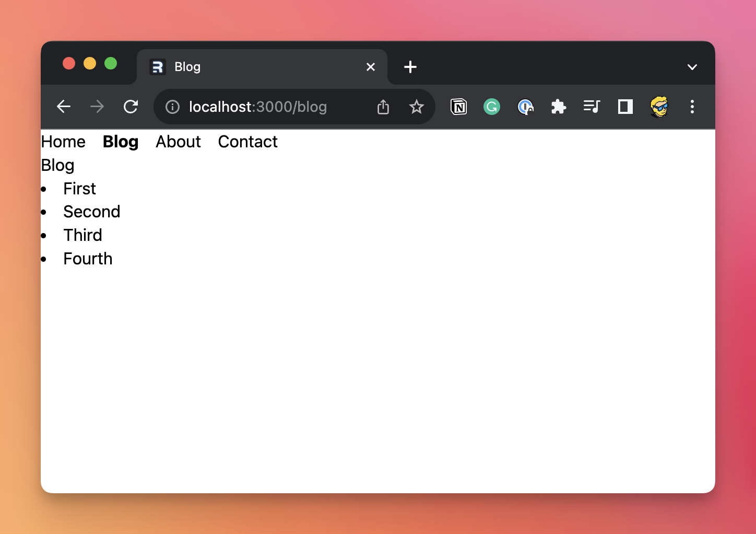Go back to the previous page
Viewport: 756px width, 534px height.
pyautogui.click(x=64, y=107)
